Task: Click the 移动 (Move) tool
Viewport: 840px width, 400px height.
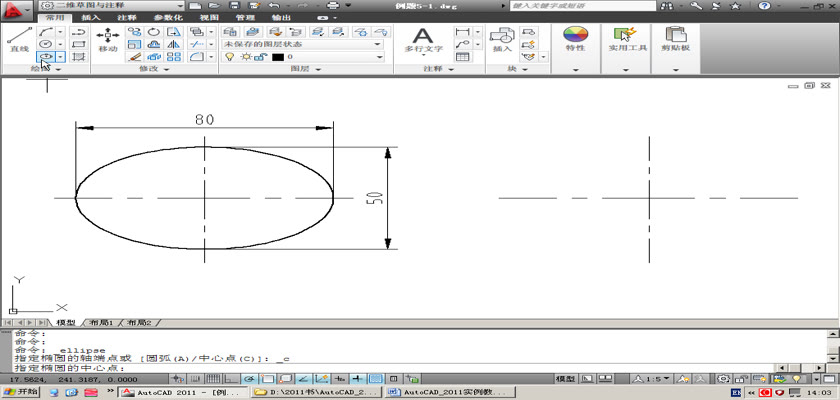Action: 107,40
